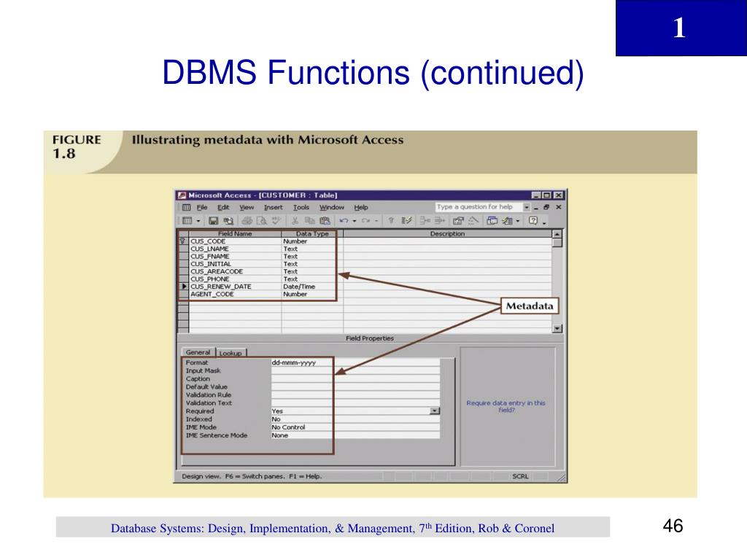
Task: Switch to the General properties tab
Action: coord(198,352)
